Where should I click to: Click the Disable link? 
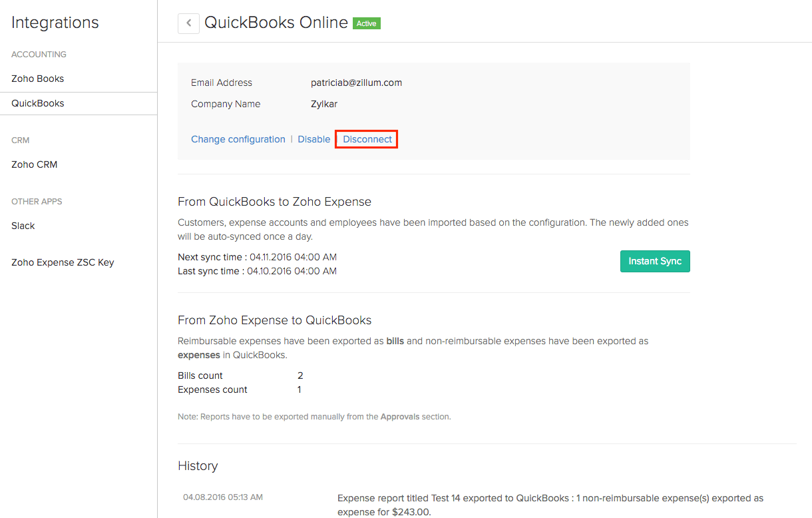314,139
